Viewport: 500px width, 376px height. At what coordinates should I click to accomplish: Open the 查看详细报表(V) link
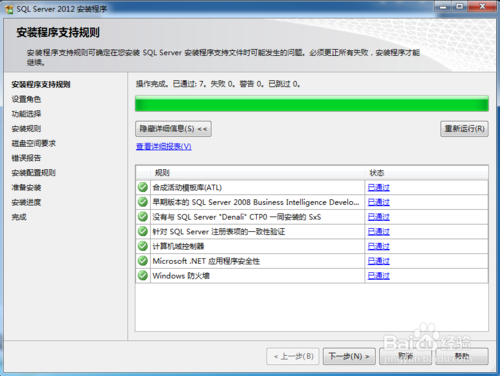tap(164, 146)
